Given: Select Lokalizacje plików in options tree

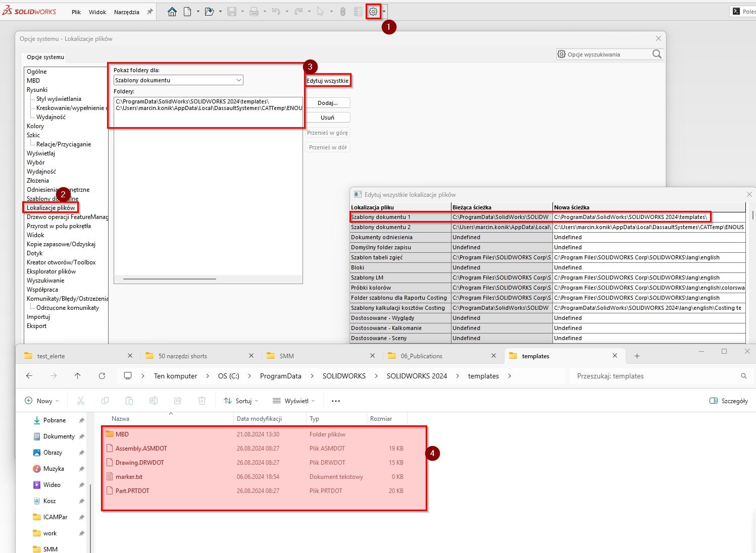Looking at the screenshot, I should click(51, 208).
